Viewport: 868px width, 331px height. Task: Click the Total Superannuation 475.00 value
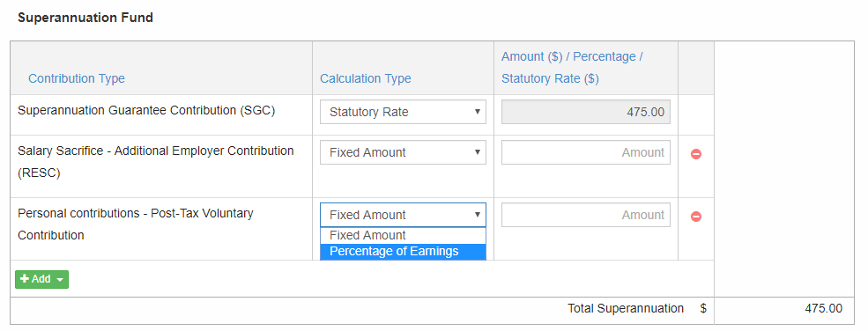[823, 308]
